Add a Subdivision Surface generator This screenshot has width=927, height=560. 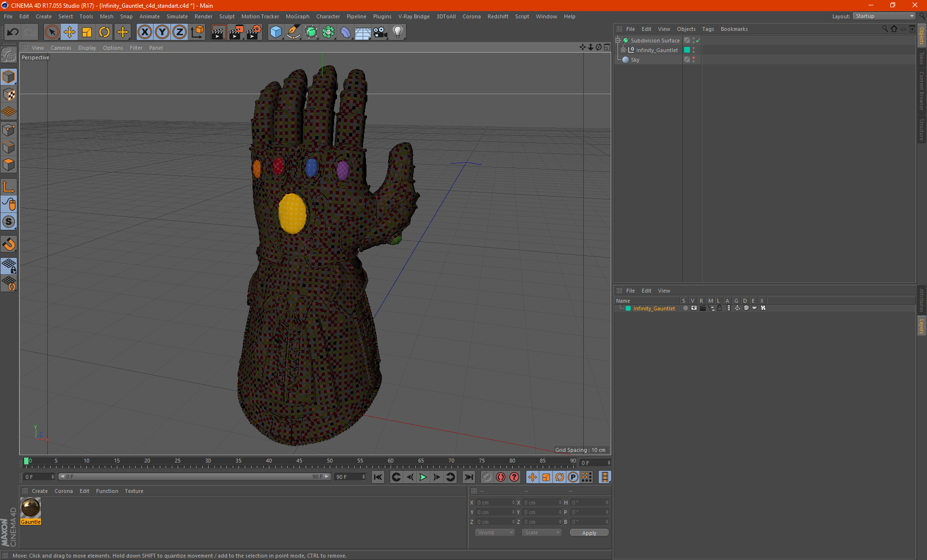tap(311, 32)
